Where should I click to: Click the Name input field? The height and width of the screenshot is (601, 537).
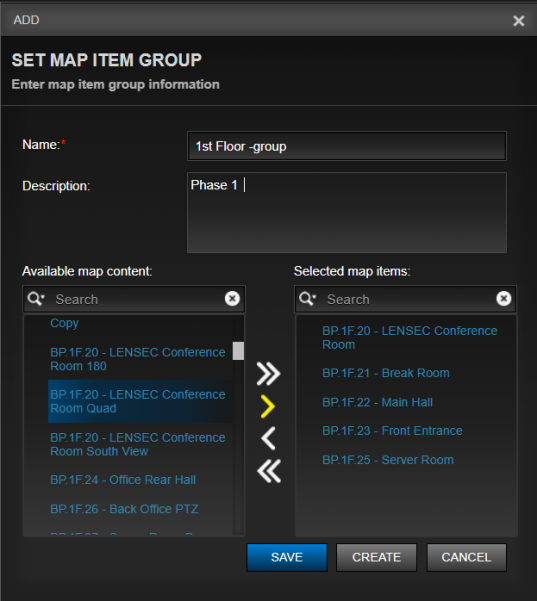click(347, 146)
